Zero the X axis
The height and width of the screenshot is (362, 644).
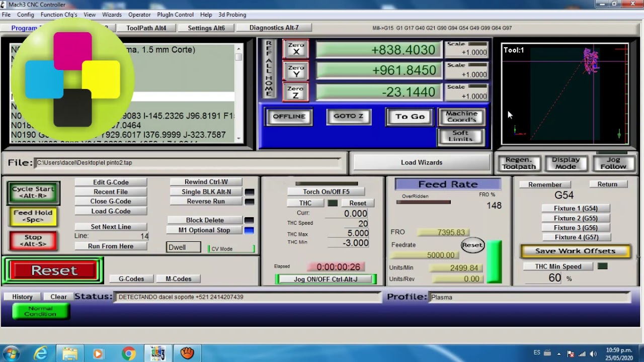296,49
